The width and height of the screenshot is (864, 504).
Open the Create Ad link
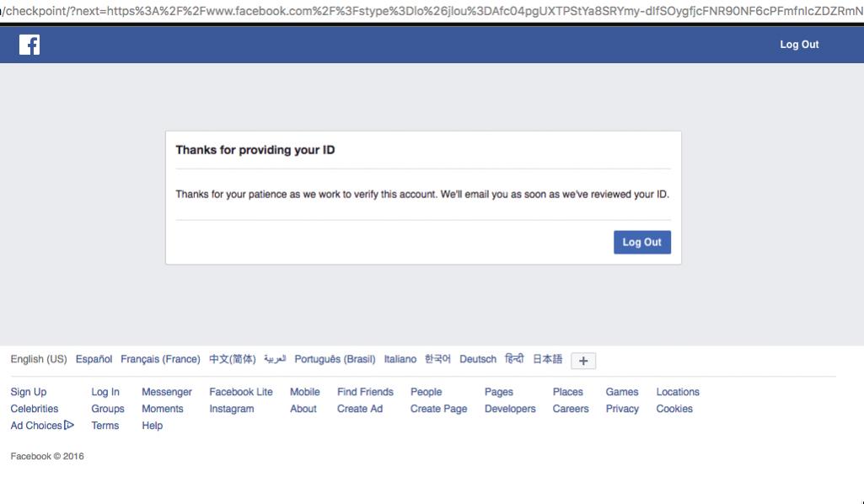point(360,409)
